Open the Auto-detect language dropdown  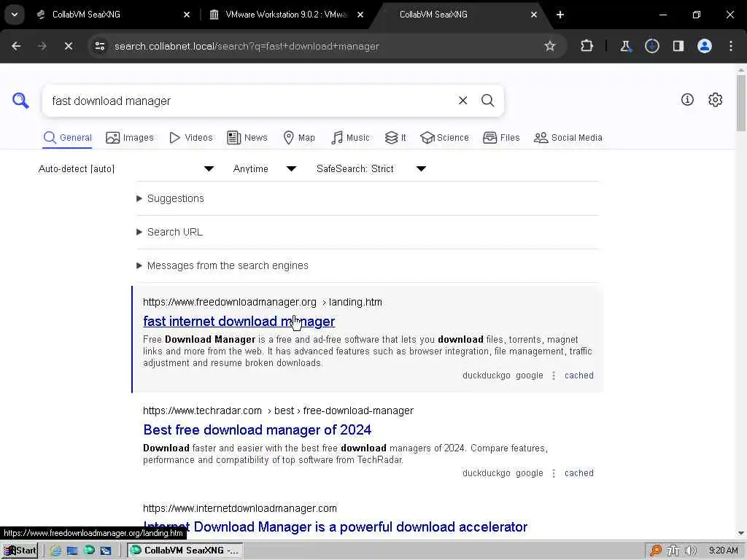point(126,168)
